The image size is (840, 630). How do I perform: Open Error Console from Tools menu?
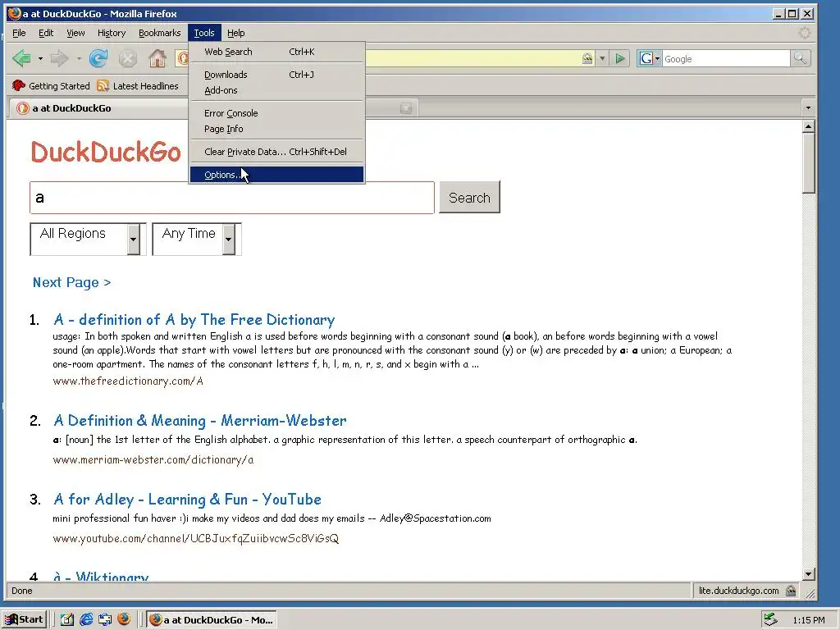click(x=276, y=113)
